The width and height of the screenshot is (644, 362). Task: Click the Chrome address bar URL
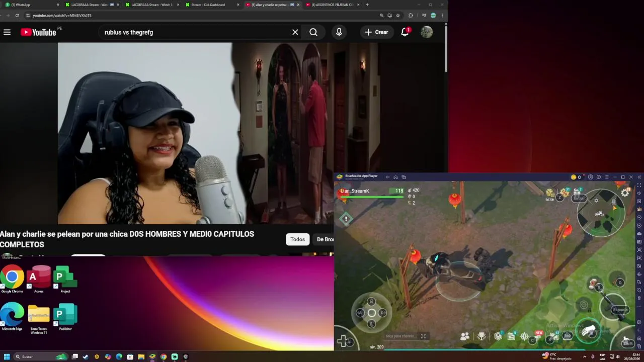coord(62,16)
